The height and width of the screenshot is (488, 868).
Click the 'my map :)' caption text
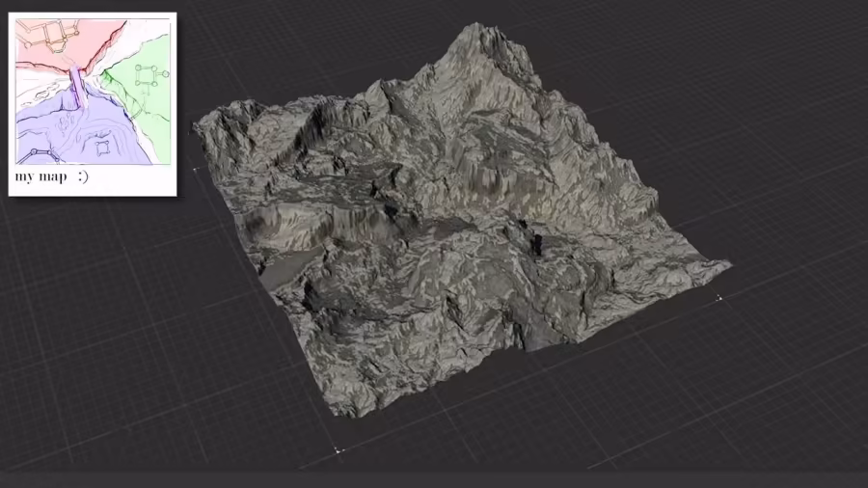tap(51, 177)
